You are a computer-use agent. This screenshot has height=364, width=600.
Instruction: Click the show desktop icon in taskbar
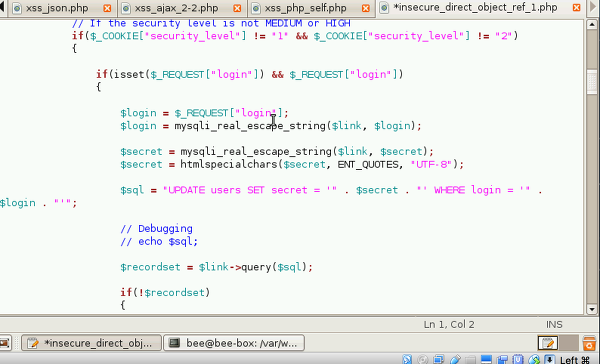[x=5, y=343]
